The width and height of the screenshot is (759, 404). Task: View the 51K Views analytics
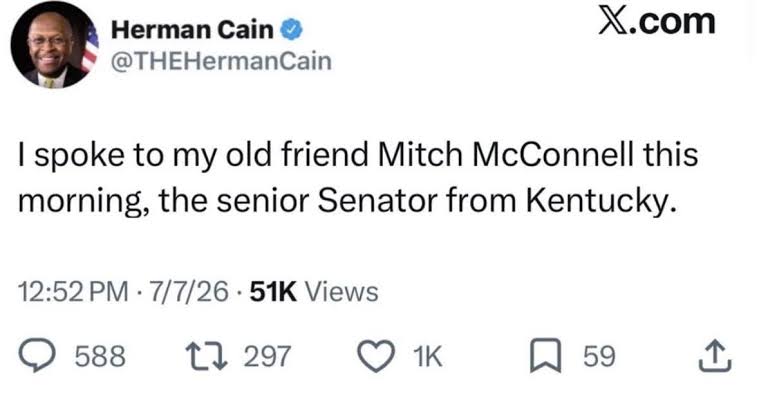[314, 292]
